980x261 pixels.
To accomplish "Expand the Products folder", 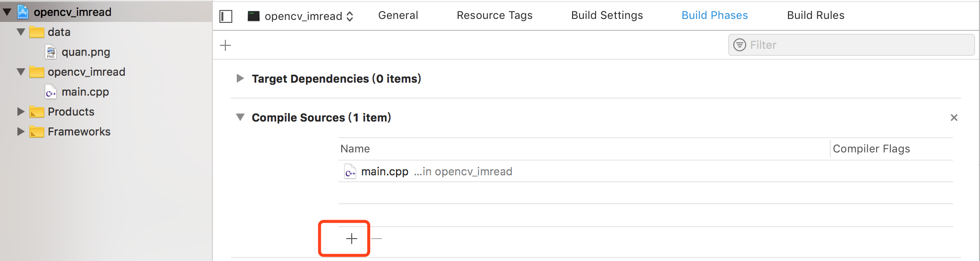I will pos(21,112).
